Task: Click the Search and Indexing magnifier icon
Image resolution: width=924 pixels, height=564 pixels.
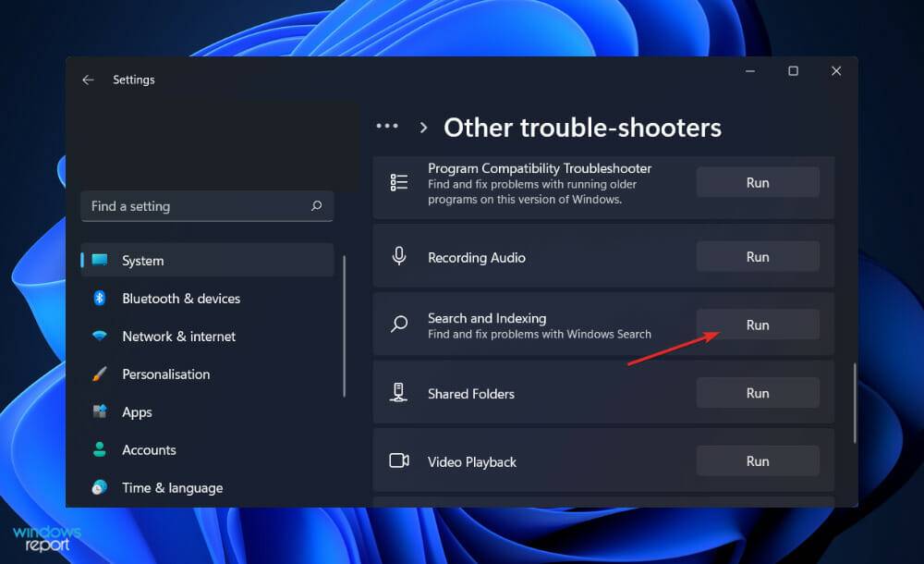Action: click(x=398, y=325)
